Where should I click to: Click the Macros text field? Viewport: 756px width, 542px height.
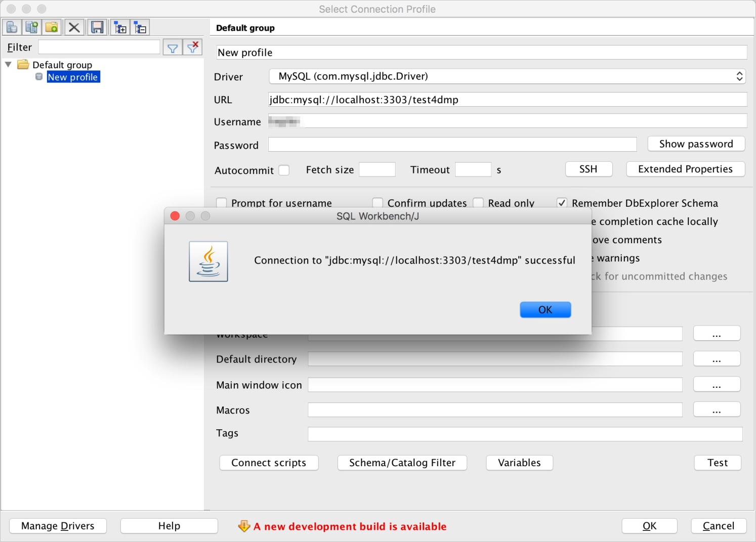tap(495, 410)
